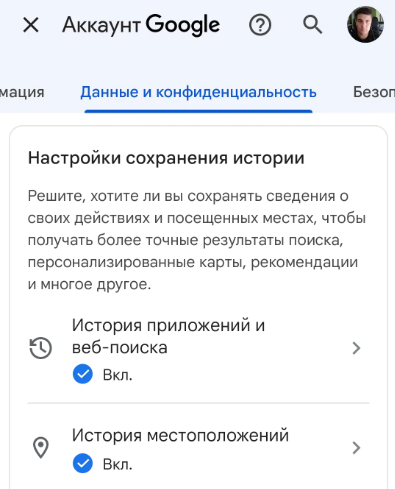Click the history settings description paragraph
Viewport: 395px width, 489px height.
pyautogui.click(x=197, y=240)
